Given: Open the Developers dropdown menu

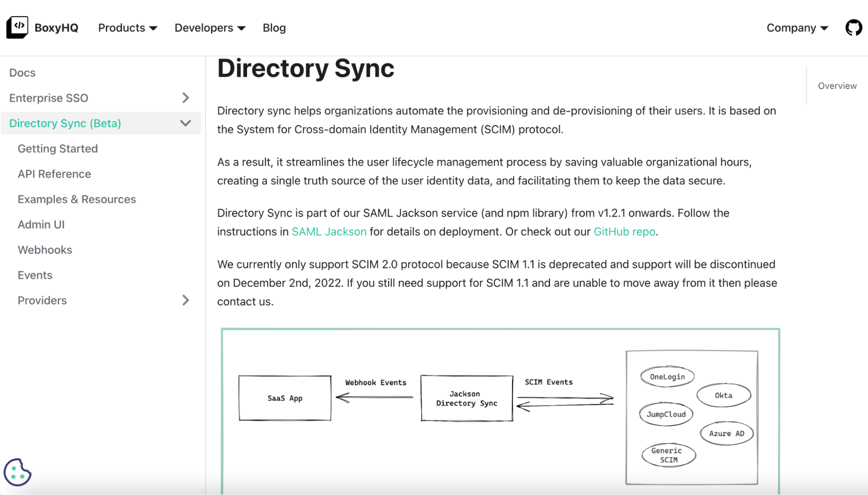Looking at the screenshot, I should click(x=210, y=28).
